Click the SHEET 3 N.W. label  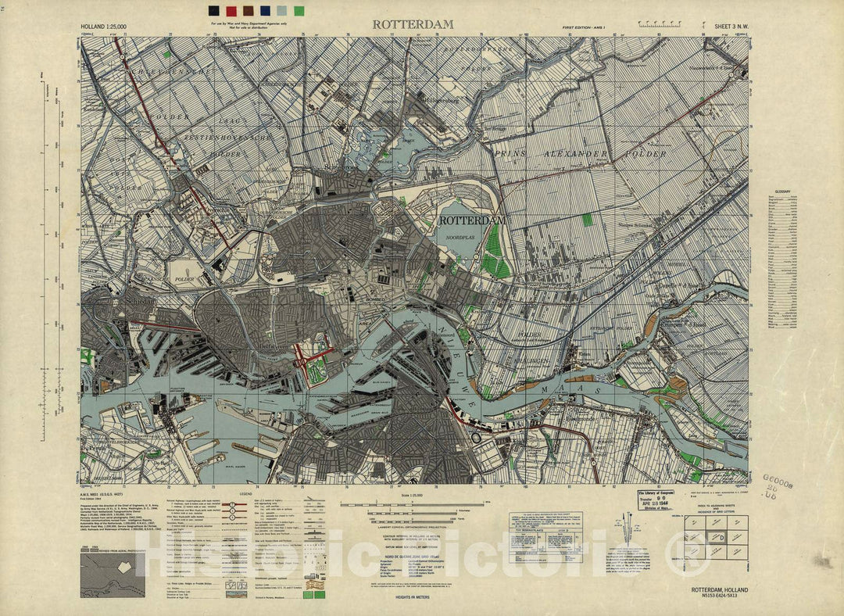pos(731,27)
